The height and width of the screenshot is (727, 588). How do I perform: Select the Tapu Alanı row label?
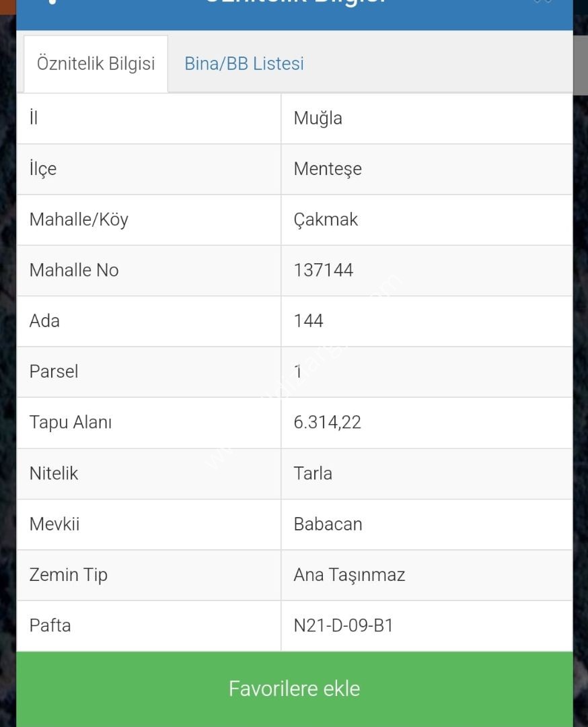71,422
